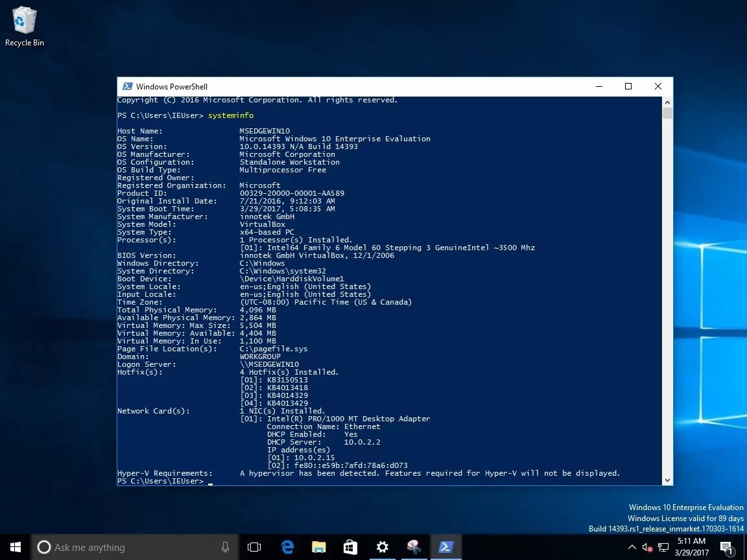Open Task View from taskbar
Screen dimensions: 747x560
pos(254,547)
